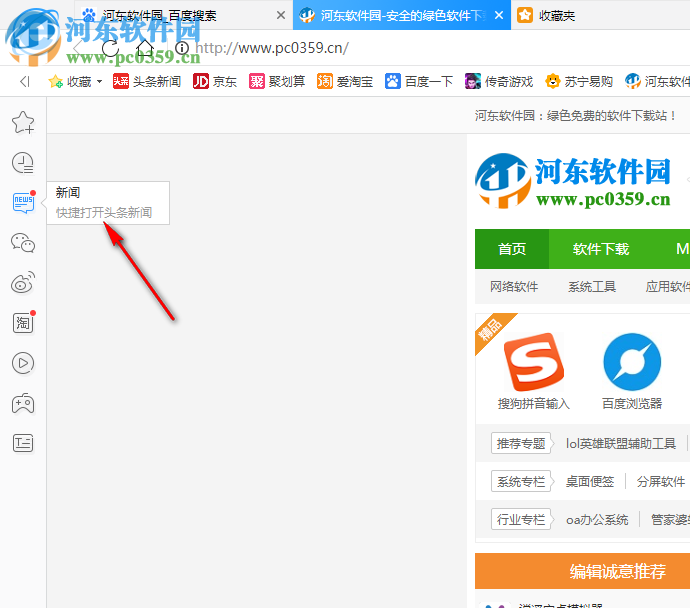Viewport: 690px width, 608px height.
Task: Expand the 收藏 bookmarks dropdown arrow
Action: tap(99, 81)
